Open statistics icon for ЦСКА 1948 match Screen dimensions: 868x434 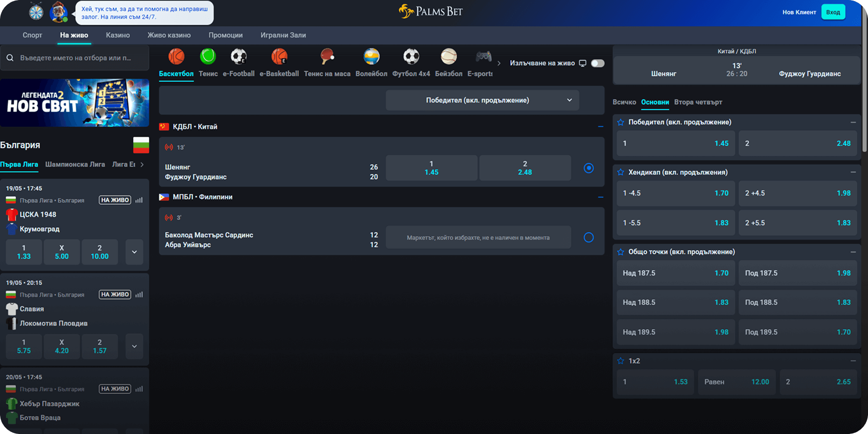(139, 200)
